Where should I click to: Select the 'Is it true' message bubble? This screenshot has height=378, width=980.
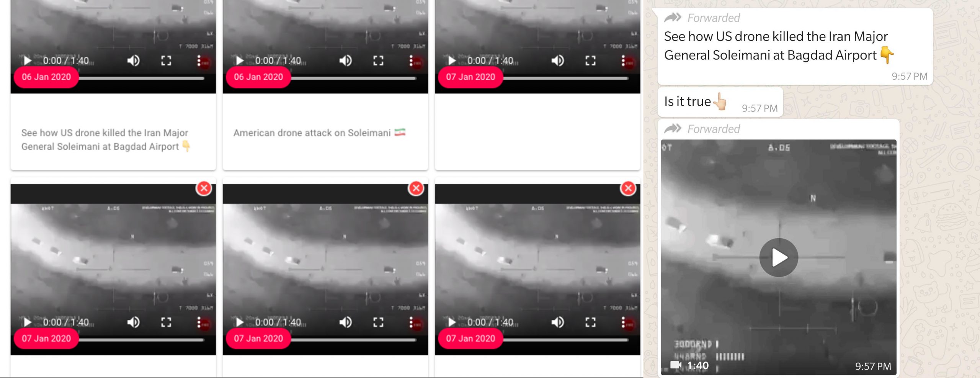click(x=720, y=102)
